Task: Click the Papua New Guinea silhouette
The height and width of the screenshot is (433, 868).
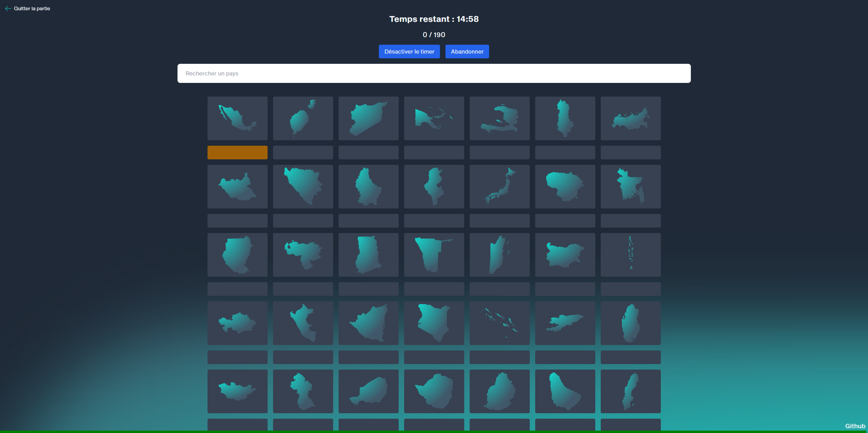Action: (434, 118)
